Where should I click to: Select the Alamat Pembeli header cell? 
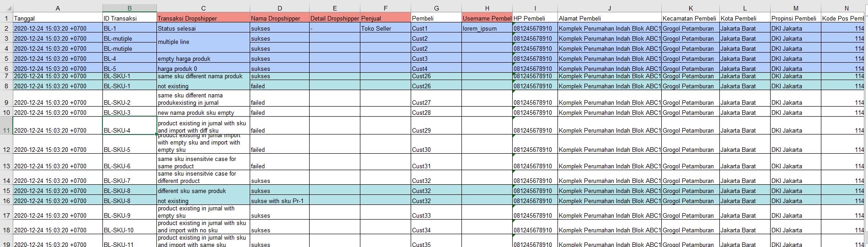[609, 18]
